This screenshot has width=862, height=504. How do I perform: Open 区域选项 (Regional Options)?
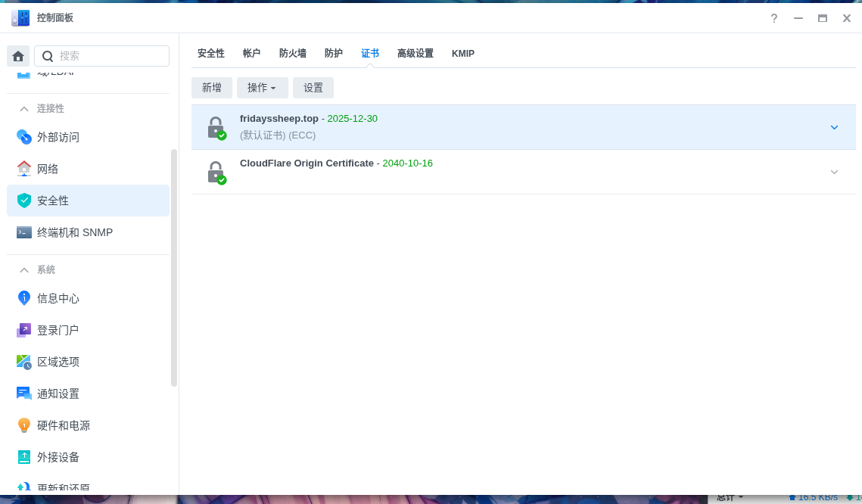(58, 362)
